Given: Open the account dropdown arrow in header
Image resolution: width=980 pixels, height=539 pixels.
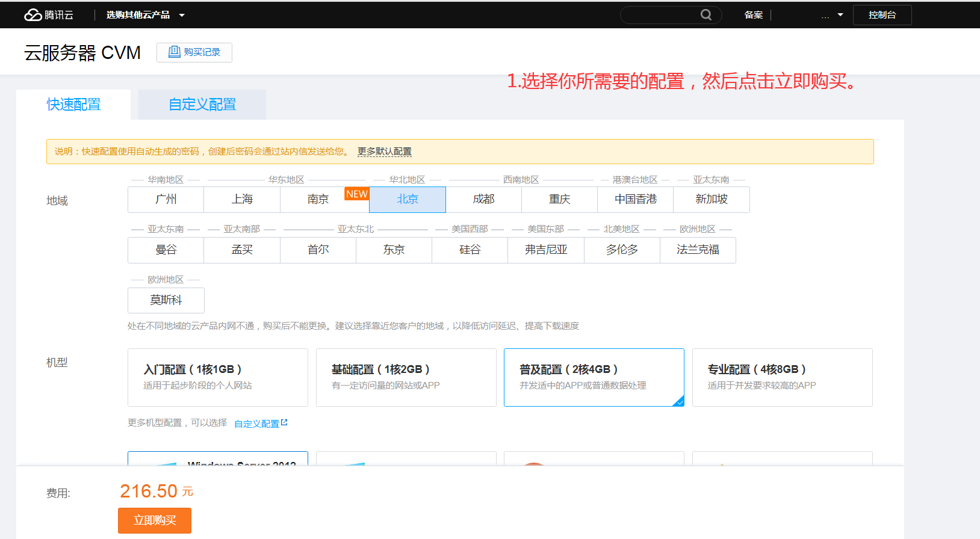Looking at the screenshot, I should point(840,15).
